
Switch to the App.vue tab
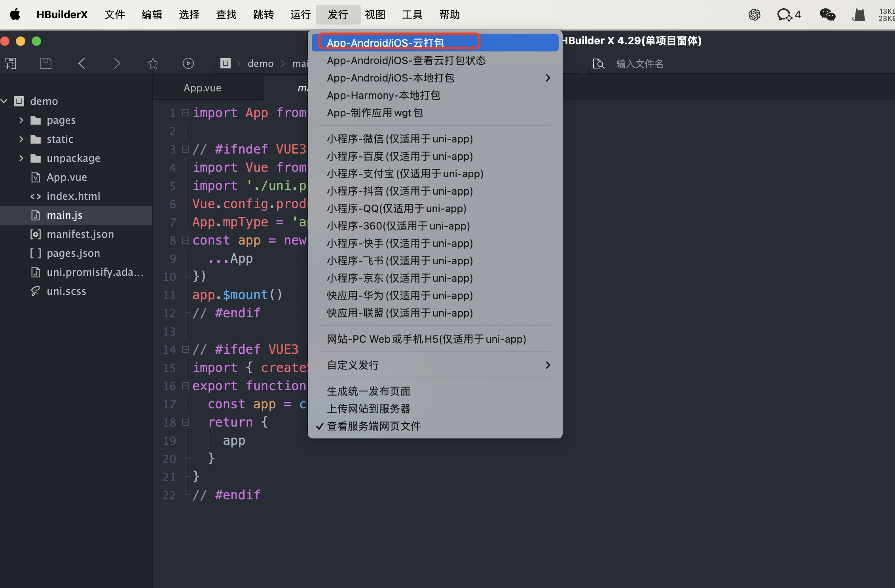point(202,88)
